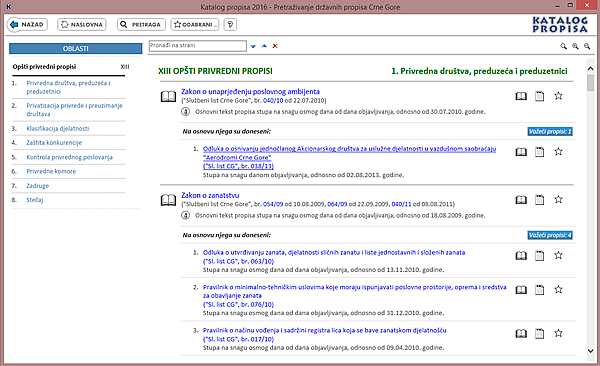The height and width of the screenshot is (366, 600).
Task: Click large book icon left of 'Zakon o zanatstvu'
Action: (x=168, y=200)
